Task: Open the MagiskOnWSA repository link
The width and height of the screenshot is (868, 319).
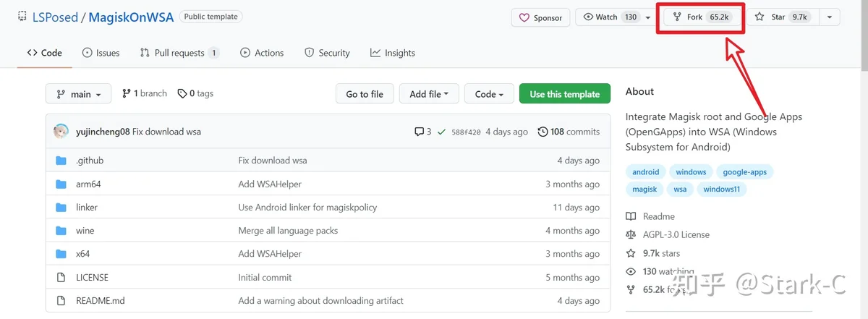Action: point(131,17)
